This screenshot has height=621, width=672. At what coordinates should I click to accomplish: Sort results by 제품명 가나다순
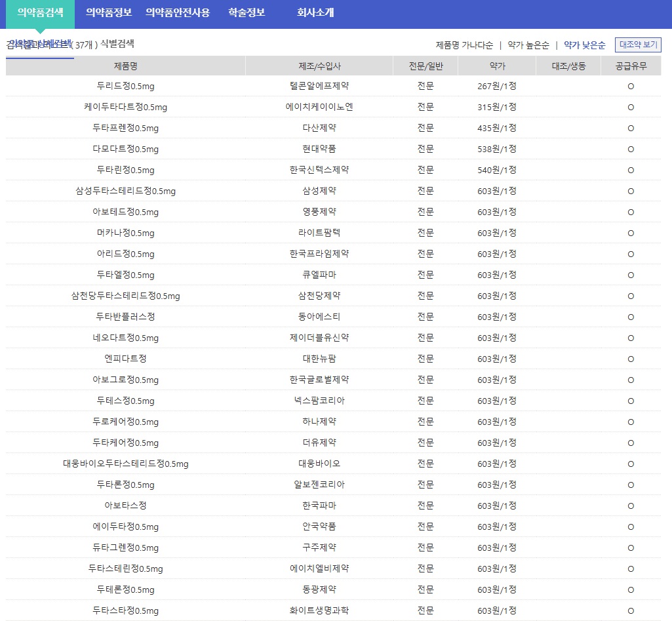[x=464, y=45]
